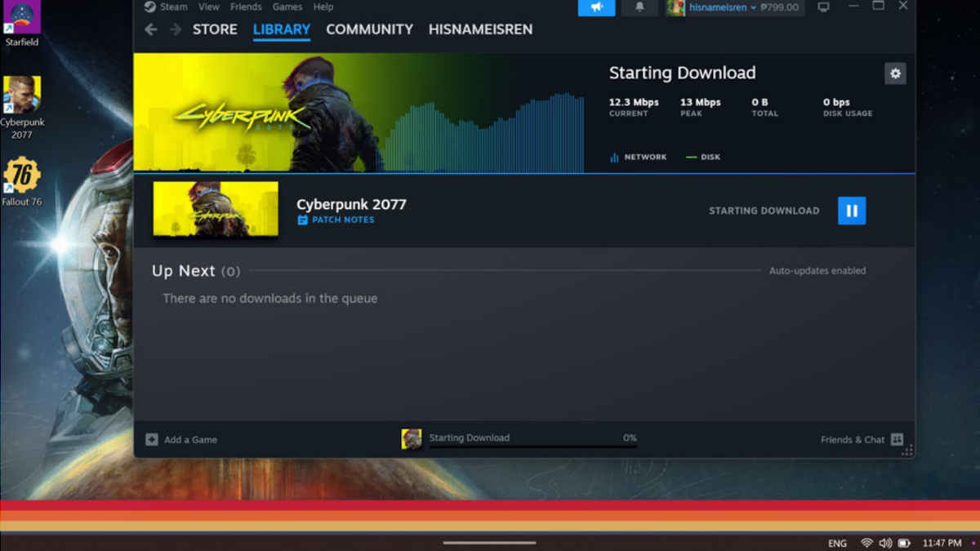Click the patch notes document icon
This screenshot has height=551, width=980.
click(x=302, y=220)
